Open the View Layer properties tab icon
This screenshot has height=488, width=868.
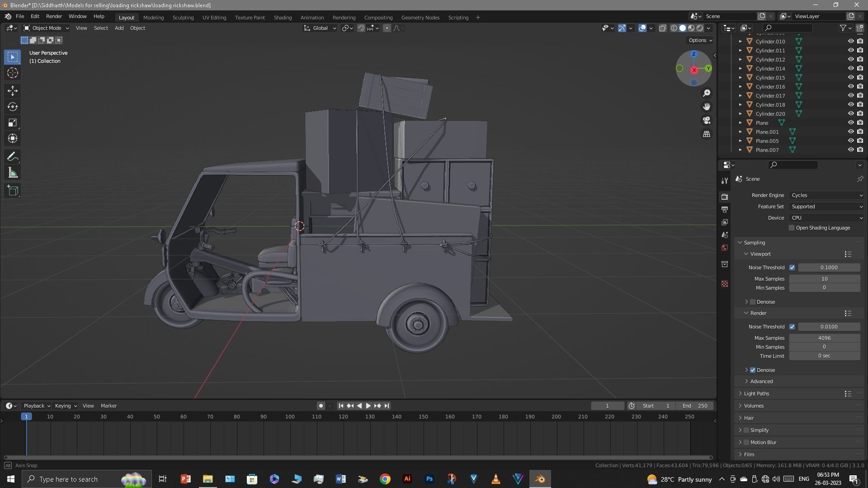[x=725, y=222]
